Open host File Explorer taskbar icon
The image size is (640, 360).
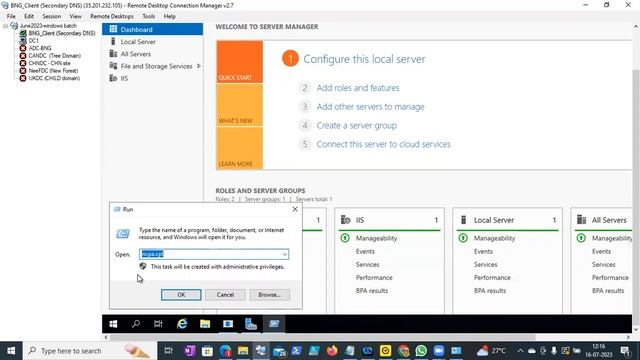(x=243, y=351)
